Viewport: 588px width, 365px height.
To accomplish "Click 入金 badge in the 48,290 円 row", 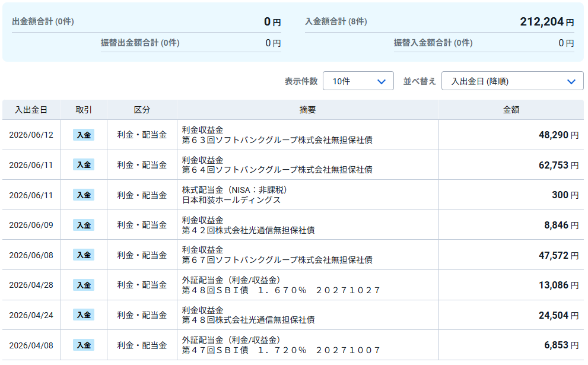I will click(x=84, y=135).
